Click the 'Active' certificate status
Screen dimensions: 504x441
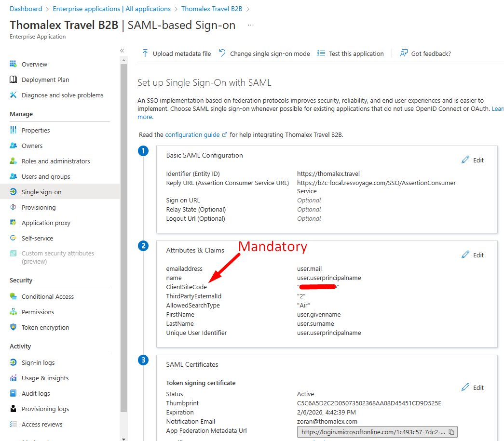click(x=305, y=394)
